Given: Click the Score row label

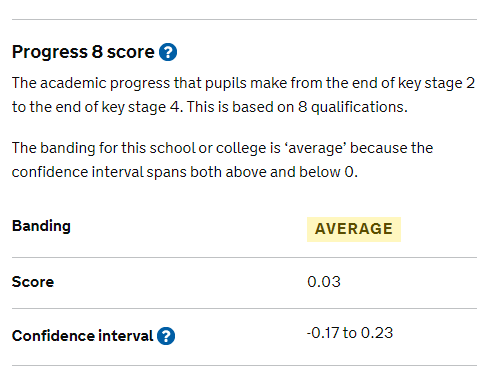Looking at the screenshot, I should point(33,282).
